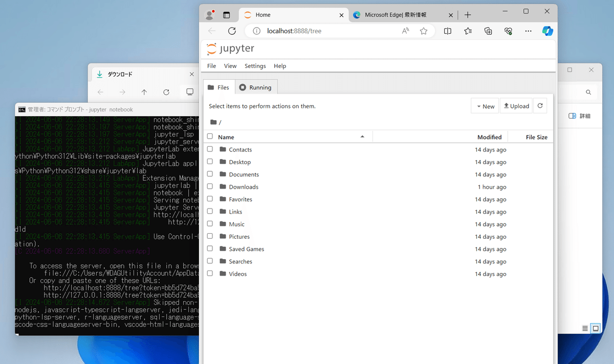Open a new Edge tab
This screenshot has height=364, width=614.
coord(468,15)
